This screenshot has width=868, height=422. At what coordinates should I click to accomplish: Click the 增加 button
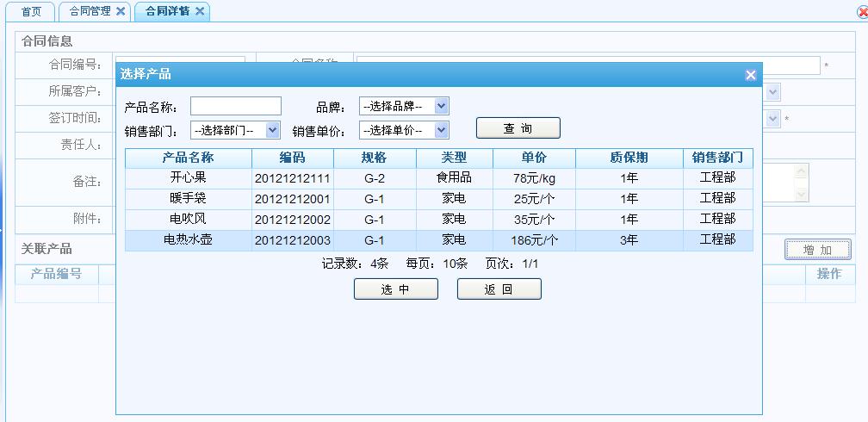click(816, 250)
